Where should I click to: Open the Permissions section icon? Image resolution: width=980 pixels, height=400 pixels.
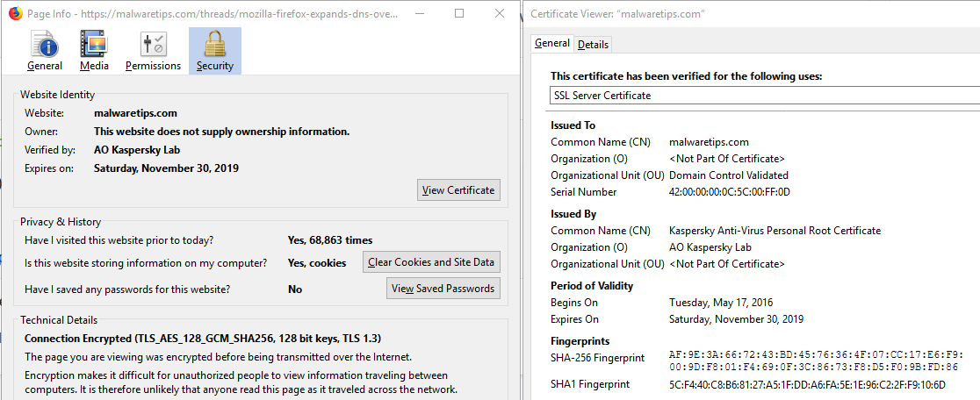[x=153, y=51]
